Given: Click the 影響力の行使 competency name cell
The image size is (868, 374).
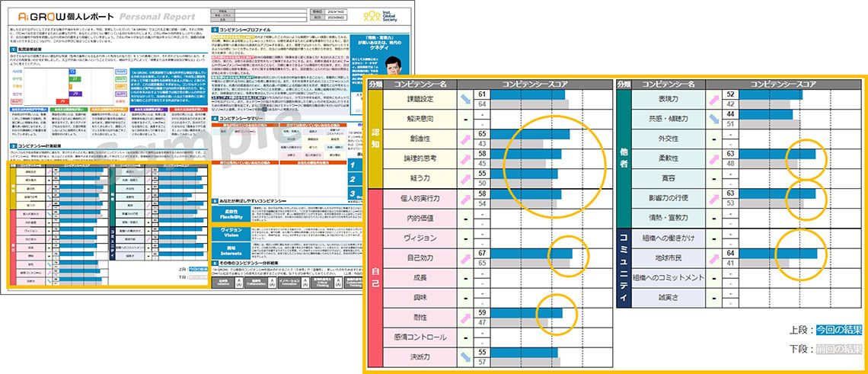Looking at the screenshot, I should [662, 198].
